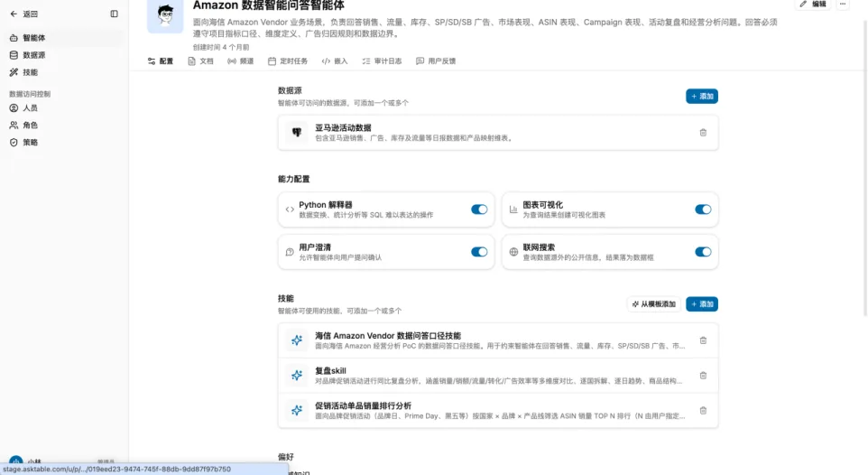Switch to the 文档 tab
The height and width of the screenshot is (475, 868).
200,61
